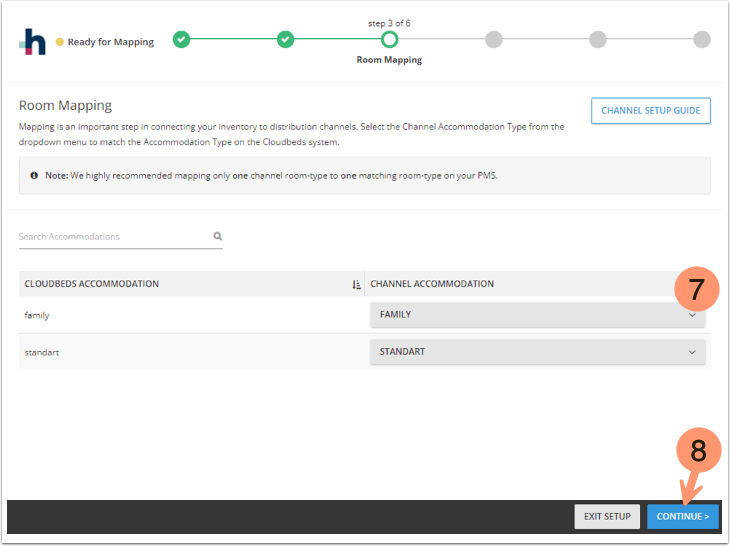Screen dimensions: 730x546
Task: Go to the second completed step checkmark
Action: 285,40
